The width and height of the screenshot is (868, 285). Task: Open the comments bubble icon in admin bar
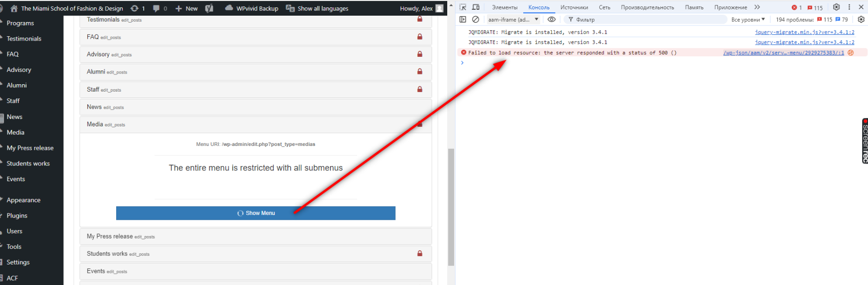(x=156, y=8)
